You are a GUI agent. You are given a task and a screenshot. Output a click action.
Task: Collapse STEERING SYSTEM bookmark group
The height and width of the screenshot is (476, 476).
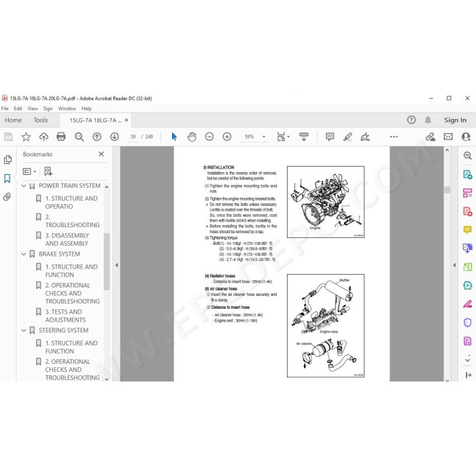pyautogui.click(x=24, y=330)
